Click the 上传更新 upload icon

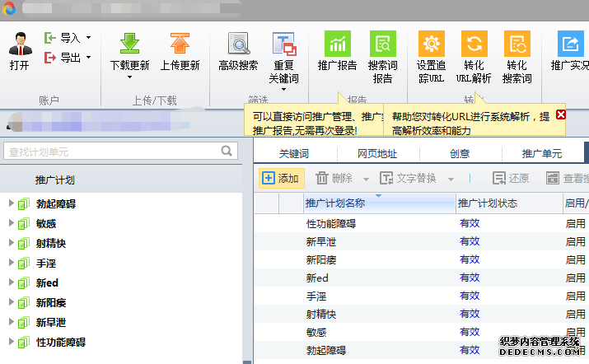(x=179, y=44)
